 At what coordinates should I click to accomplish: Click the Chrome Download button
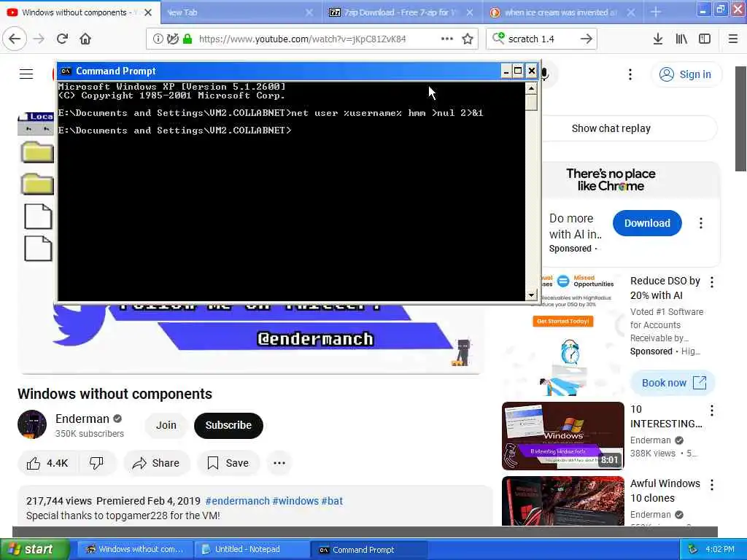(x=647, y=223)
